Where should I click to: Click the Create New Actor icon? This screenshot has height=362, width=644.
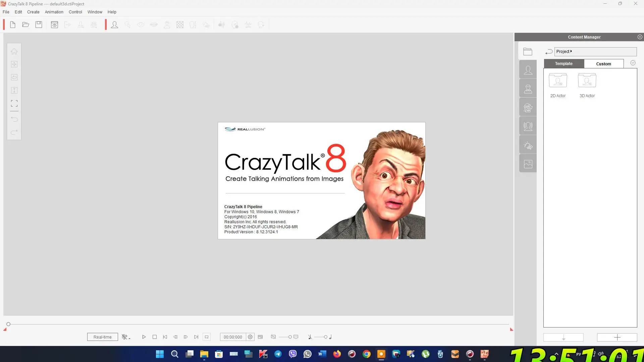(x=114, y=25)
